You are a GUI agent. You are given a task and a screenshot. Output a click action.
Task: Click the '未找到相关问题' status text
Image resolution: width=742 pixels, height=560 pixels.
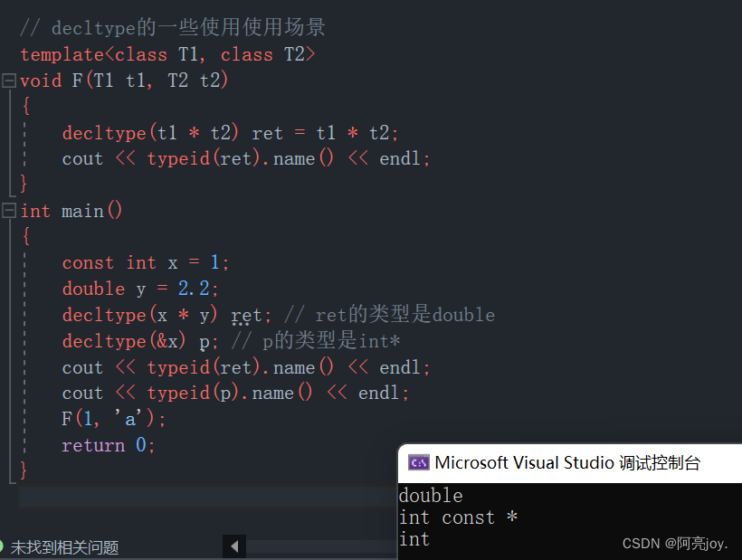pos(64,547)
